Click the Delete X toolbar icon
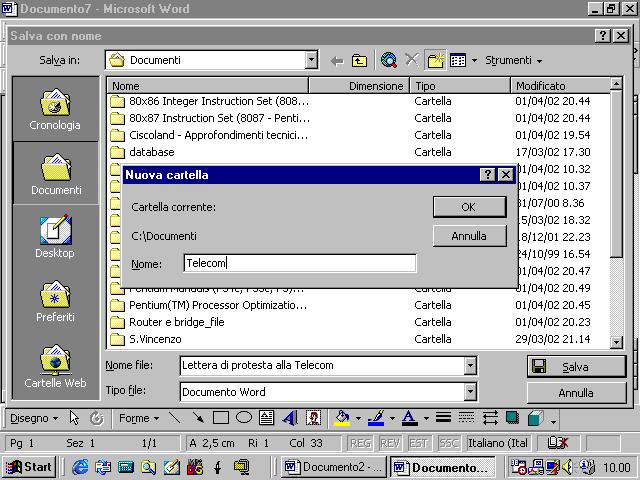Image resolution: width=640 pixels, height=480 pixels. [411, 60]
